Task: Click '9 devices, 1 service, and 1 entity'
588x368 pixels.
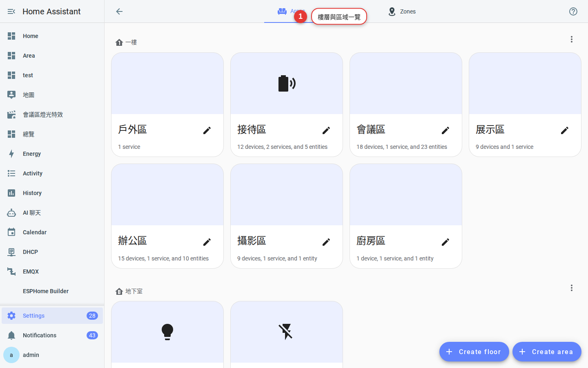Action: click(277, 258)
